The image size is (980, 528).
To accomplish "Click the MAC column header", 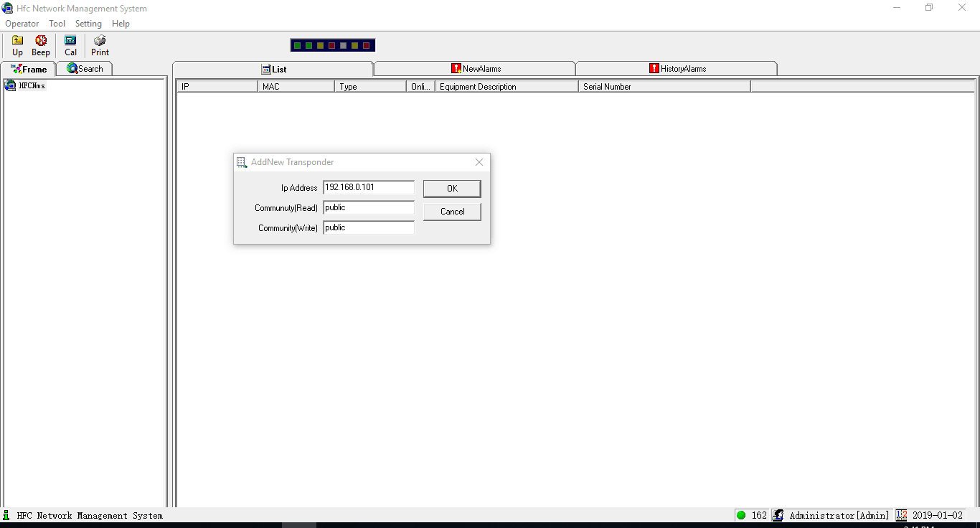I will 296,86.
